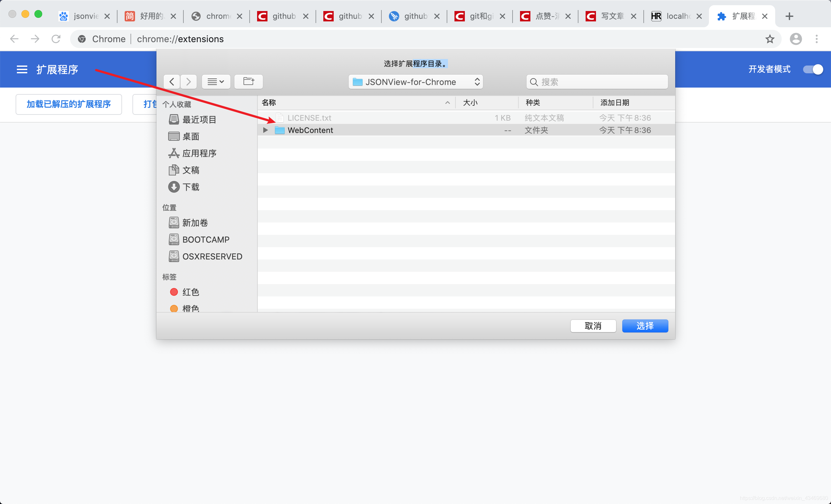Image resolution: width=831 pixels, height=504 pixels.
Task: Sort by 大小 column header
Action: [x=487, y=103]
